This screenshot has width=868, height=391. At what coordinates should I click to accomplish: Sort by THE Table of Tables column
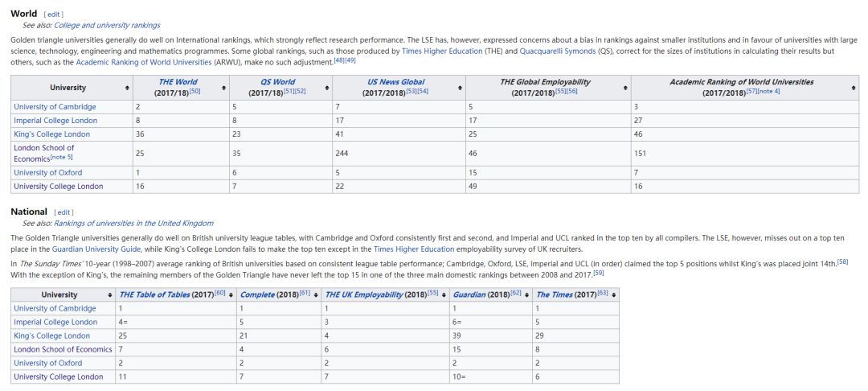pos(231,295)
